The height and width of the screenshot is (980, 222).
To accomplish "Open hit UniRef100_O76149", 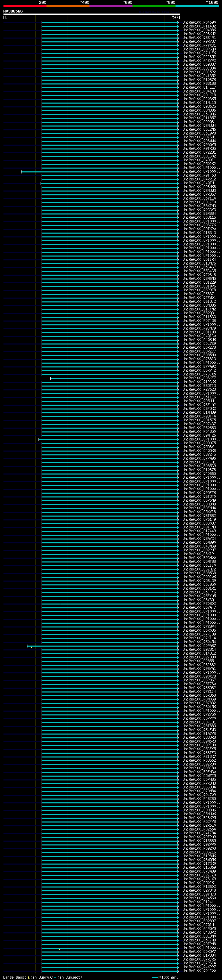I will tap(199, 520).
